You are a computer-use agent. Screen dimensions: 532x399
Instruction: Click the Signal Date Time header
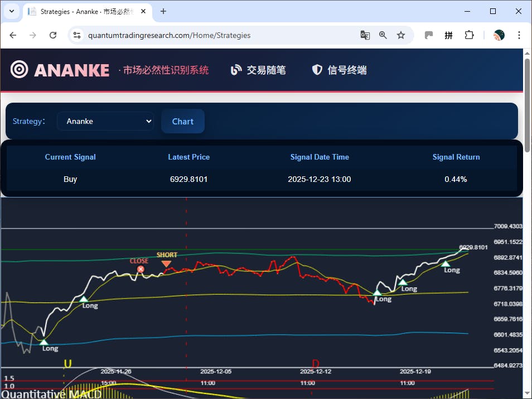[x=320, y=157]
